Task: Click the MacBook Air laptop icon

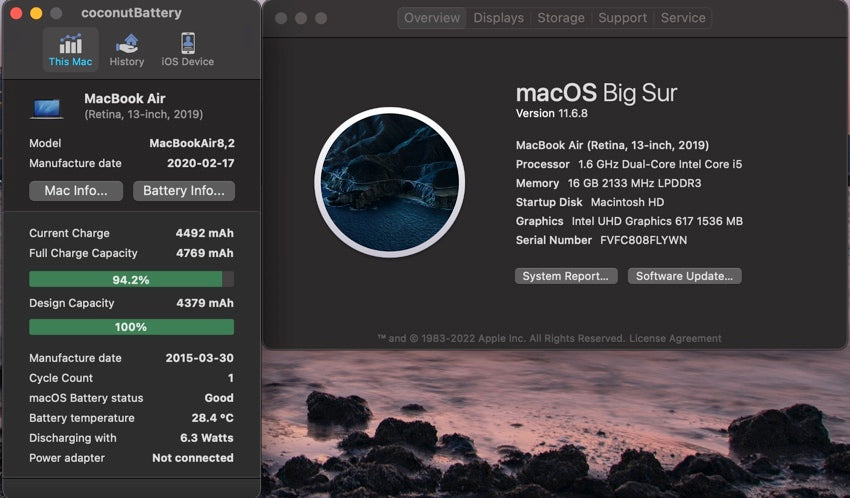Action: 47,108
